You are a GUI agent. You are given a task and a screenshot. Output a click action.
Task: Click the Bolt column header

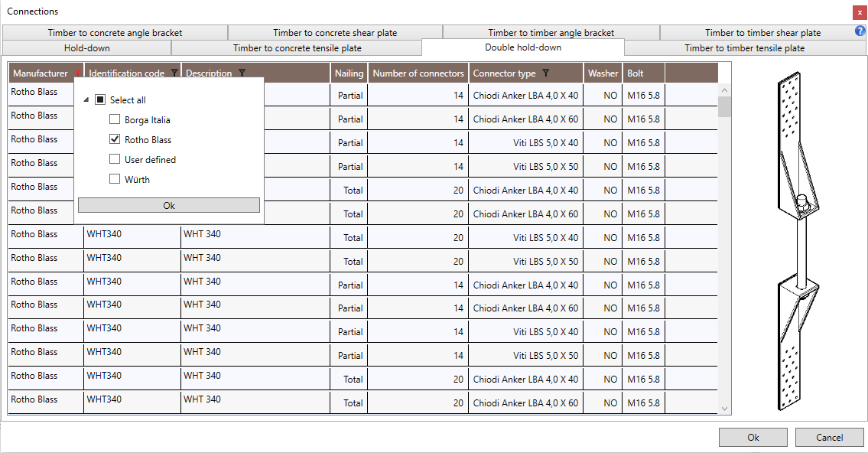[x=644, y=73]
